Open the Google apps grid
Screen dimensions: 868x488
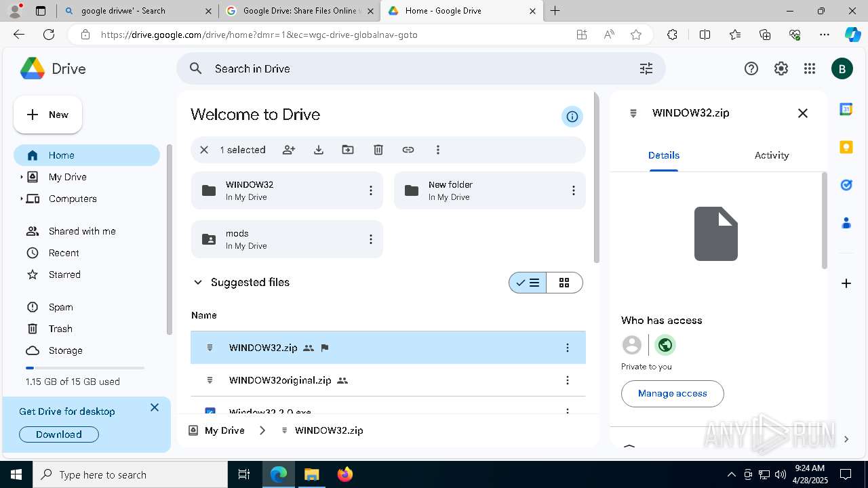coord(809,68)
